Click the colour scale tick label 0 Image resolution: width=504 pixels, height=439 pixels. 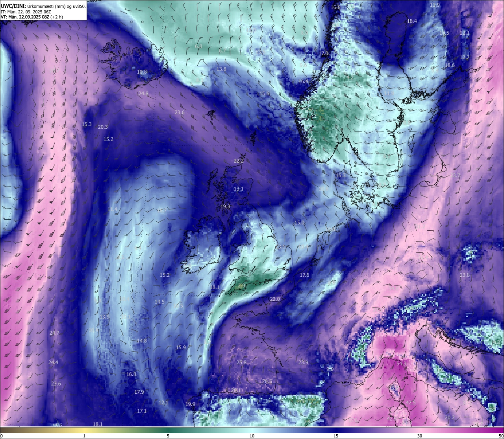point(2,436)
